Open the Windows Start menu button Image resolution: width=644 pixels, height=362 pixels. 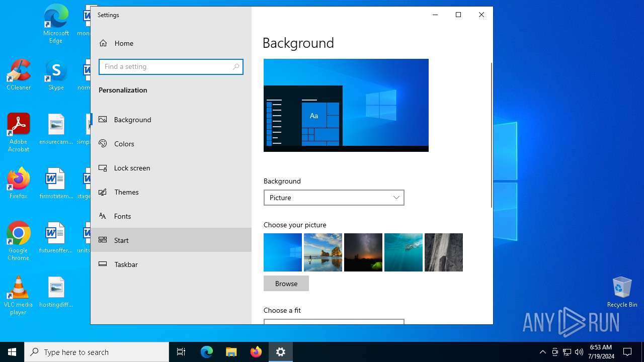12,352
